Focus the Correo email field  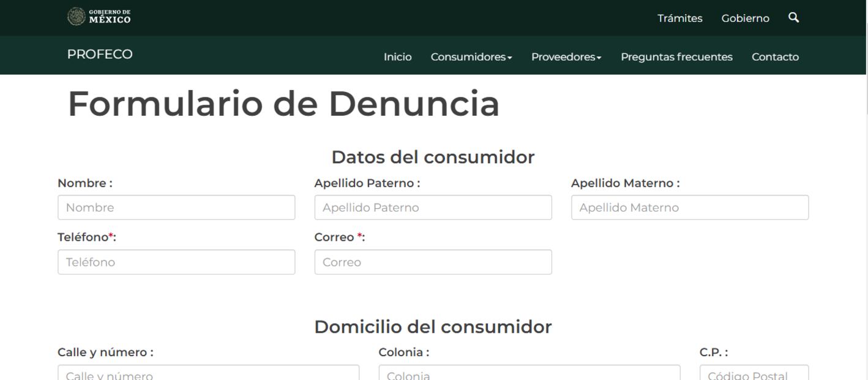click(x=433, y=262)
